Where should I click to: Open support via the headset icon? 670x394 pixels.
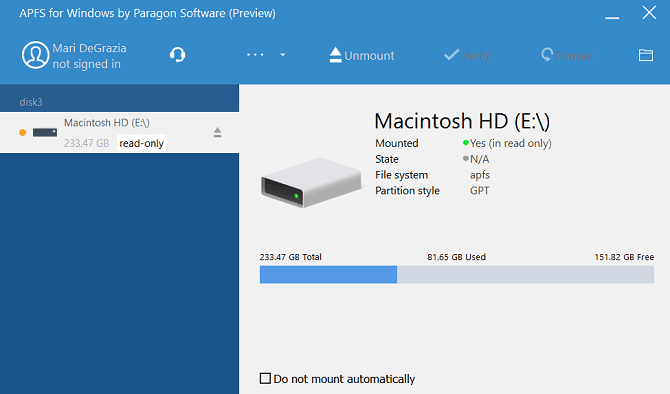pos(177,55)
